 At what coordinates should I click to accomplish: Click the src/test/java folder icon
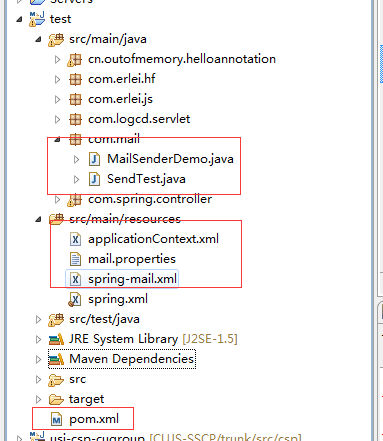(56, 319)
